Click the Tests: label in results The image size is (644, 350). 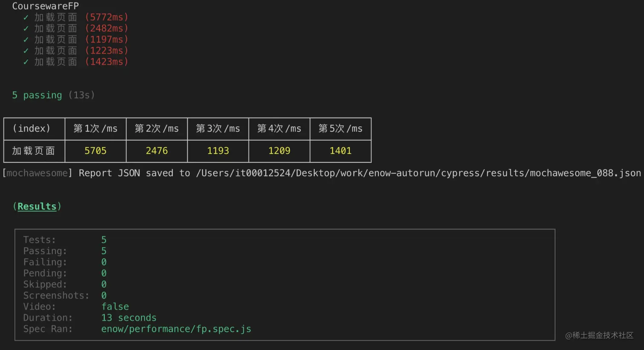pos(40,240)
